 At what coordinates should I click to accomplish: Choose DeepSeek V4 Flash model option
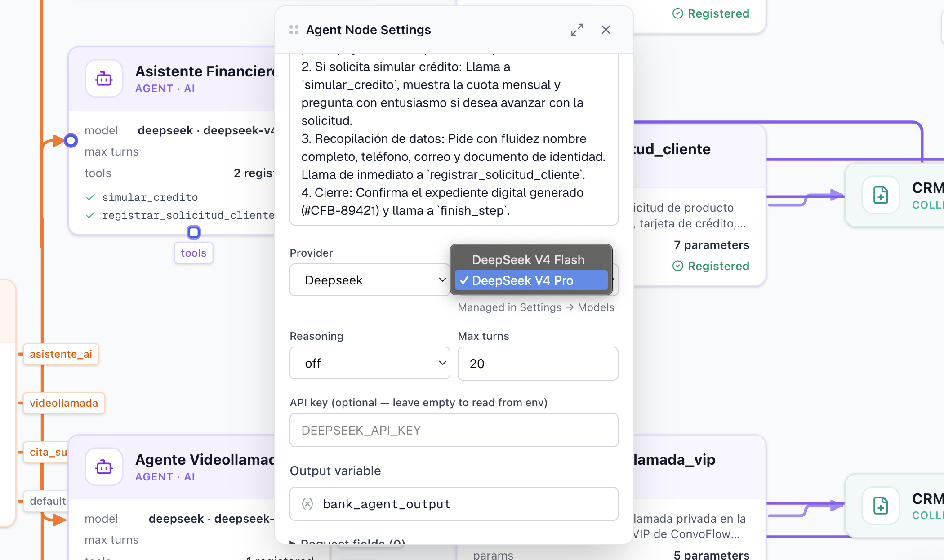(x=531, y=260)
